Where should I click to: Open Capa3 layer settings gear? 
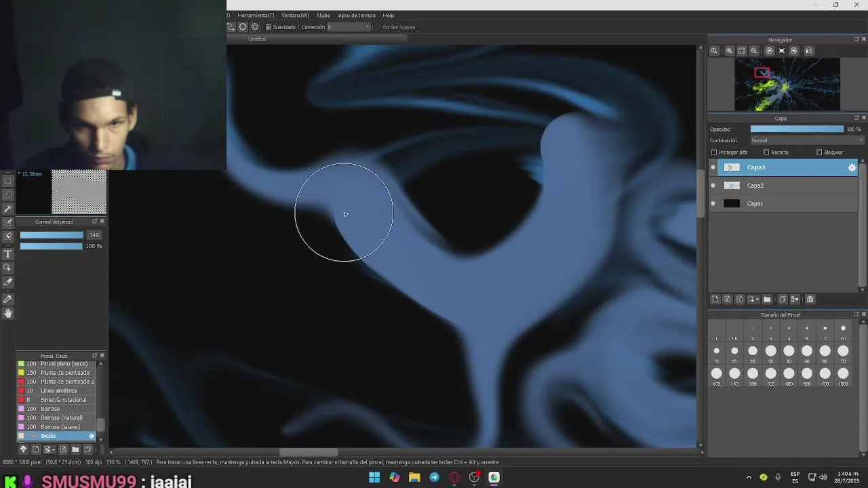pos(852,167)
